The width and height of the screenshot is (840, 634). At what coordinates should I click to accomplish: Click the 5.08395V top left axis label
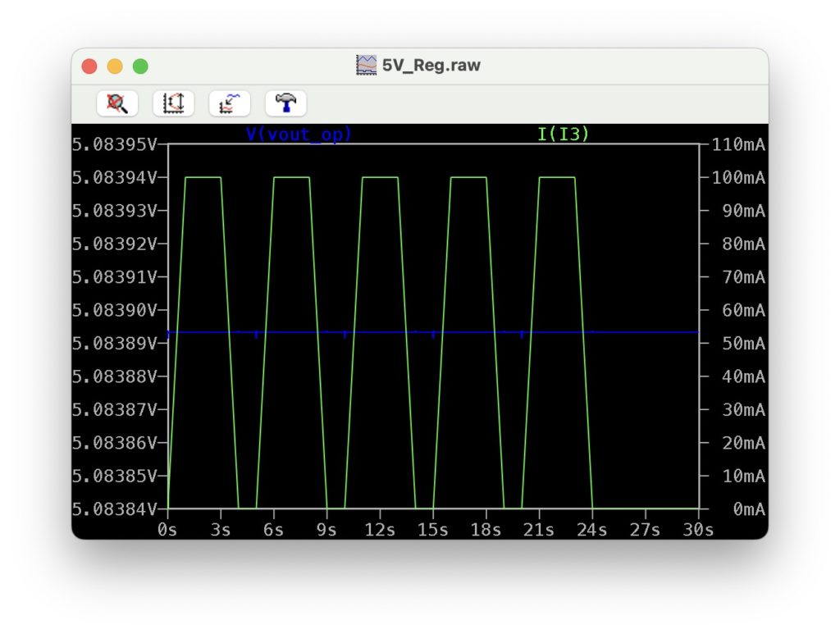click(x=115, y=144)
